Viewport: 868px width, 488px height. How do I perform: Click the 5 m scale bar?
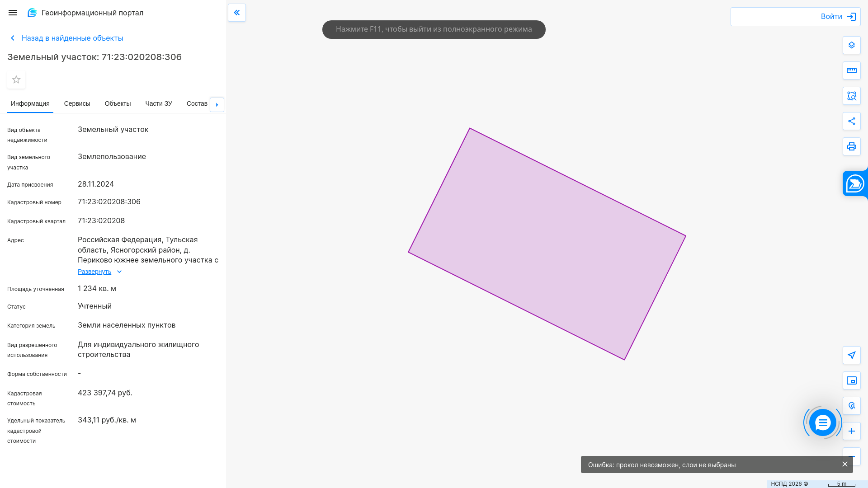click(x=842, y=484)
